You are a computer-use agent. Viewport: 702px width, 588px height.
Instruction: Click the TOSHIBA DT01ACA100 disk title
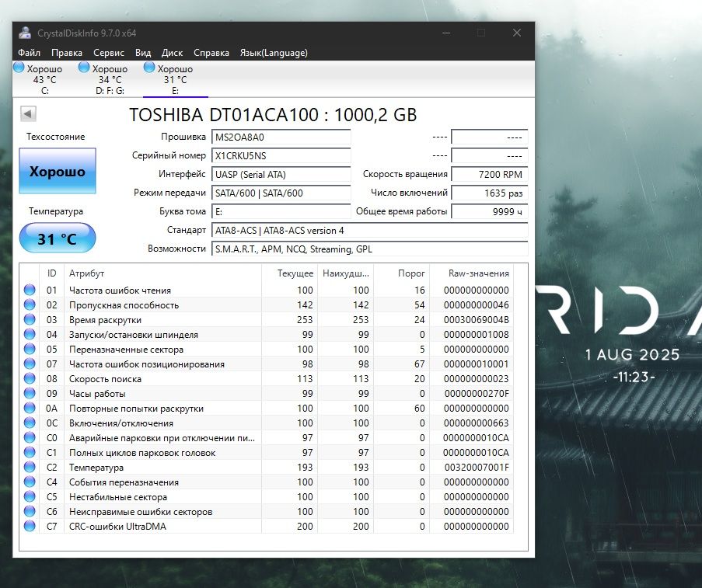click(273, 115)
